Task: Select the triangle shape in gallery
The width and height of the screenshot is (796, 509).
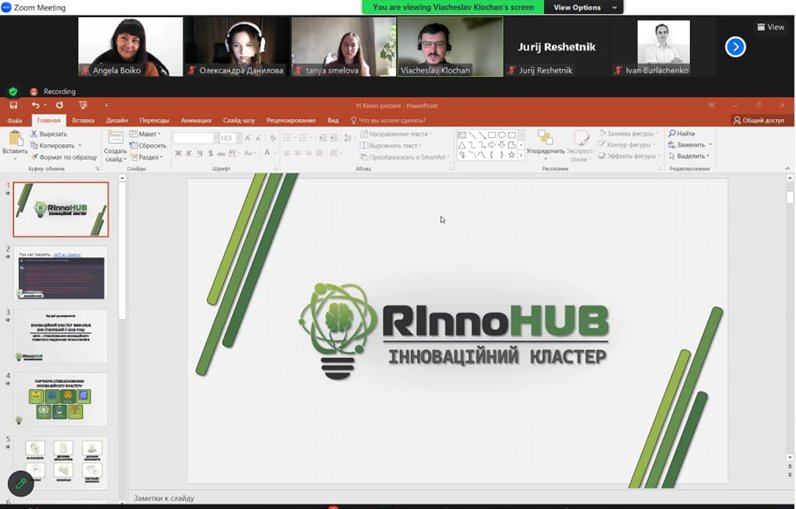Action: [x=461, y=145]
